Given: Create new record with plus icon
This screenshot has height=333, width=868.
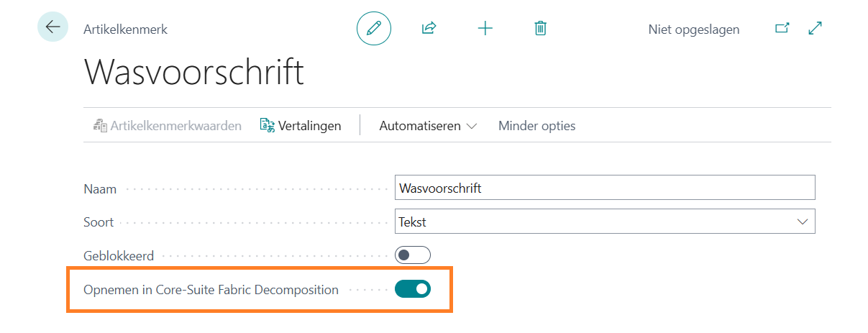Looking at the screenshot, I should click(485, 29).
